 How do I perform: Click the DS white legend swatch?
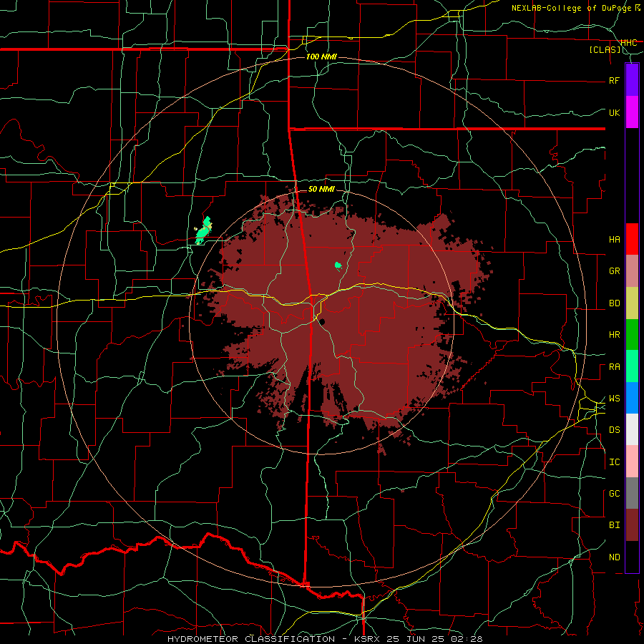pos(632,429)
